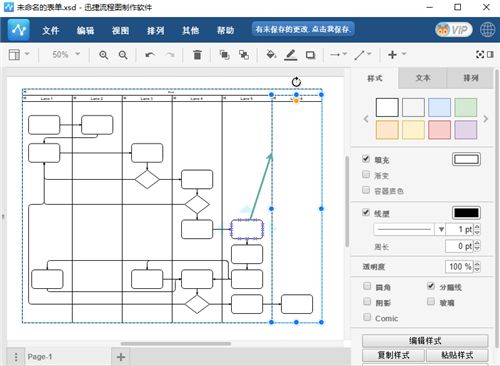Enable the 玻璃 glass checkbox
This screenshot has height=366, width=500.
click(x=431, y=301)
